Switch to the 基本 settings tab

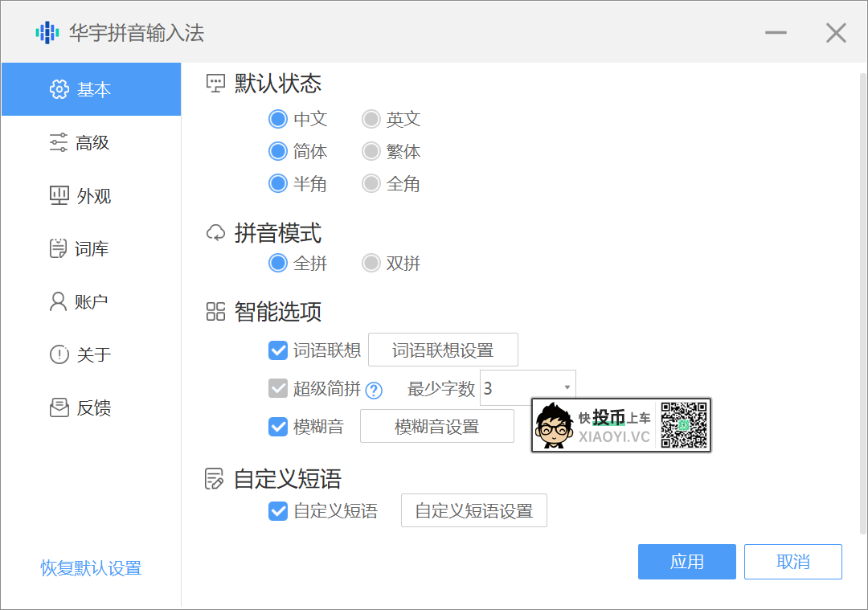(x=92, y=89)
